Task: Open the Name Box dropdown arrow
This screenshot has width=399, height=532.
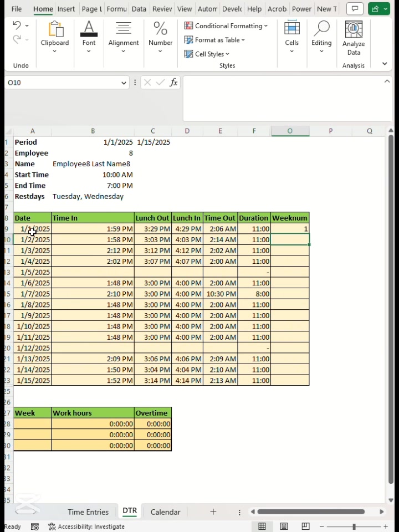Action: tap(124, 83)
